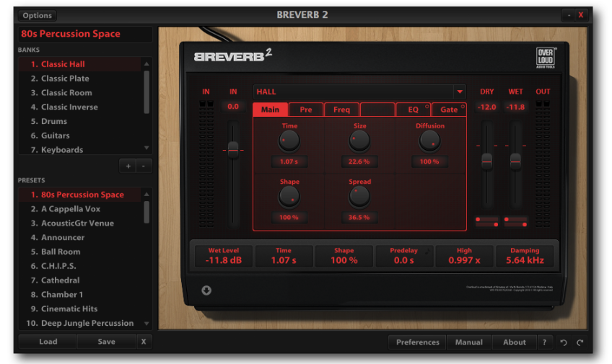Toggle the Gate tab enable indicator
Viewport: 612px width, 364px height.
pyautogui.click(x=463, y=106)
